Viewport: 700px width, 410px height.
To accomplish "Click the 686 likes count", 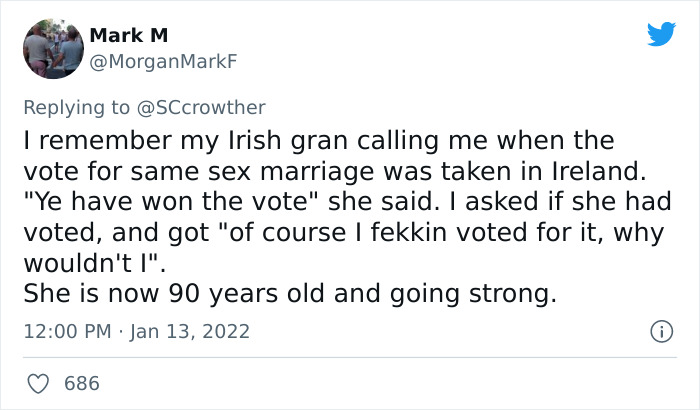I will (x=82, y=383).
